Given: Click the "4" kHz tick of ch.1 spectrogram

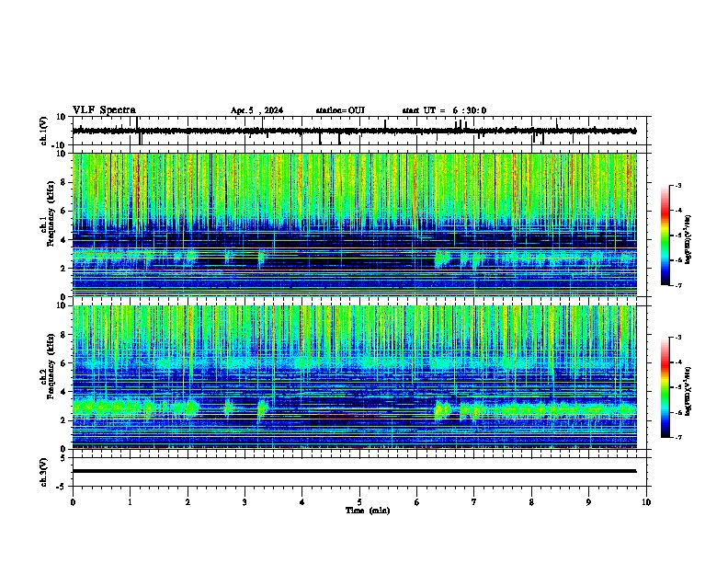Looking at the screenshot, I should (64, 240).
